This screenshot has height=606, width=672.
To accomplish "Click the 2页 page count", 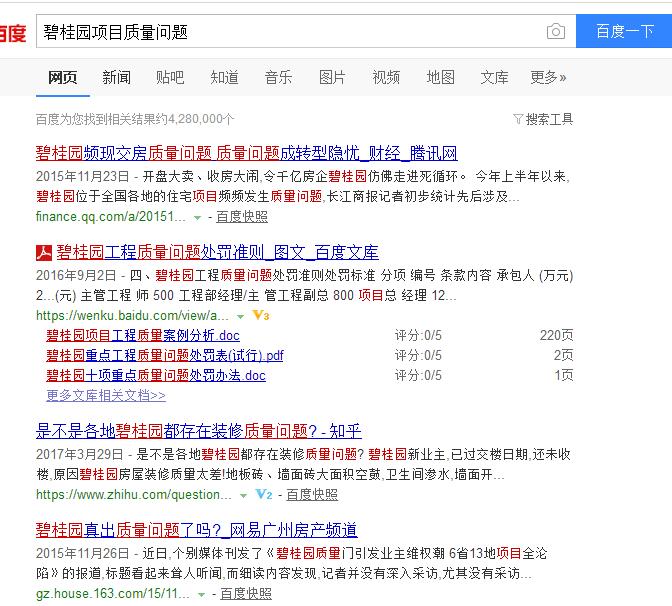I will tap(563, 355).
